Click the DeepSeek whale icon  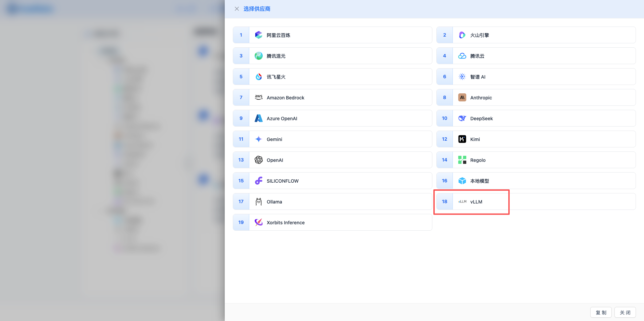tap(462, 118)
